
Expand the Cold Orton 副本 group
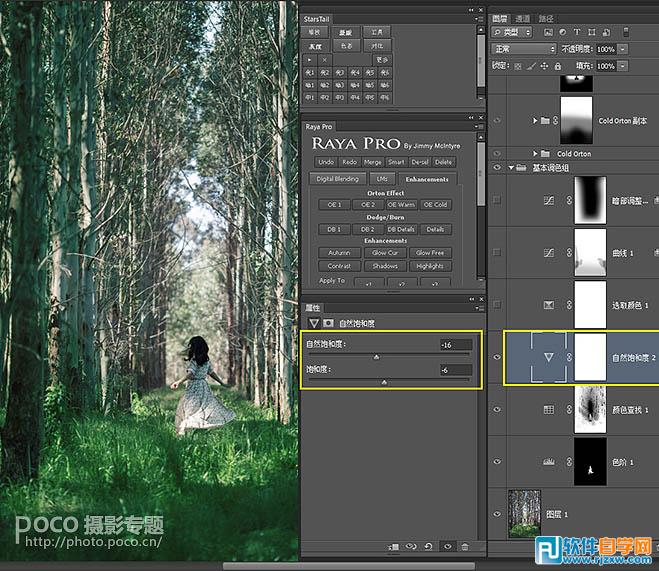(x=535, y=121)
